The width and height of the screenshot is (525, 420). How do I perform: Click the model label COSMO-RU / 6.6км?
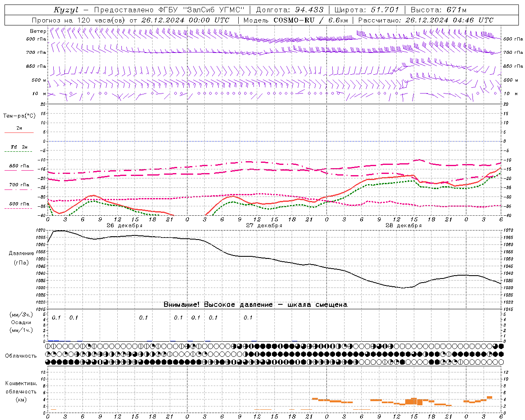click(x=311, y=20)
